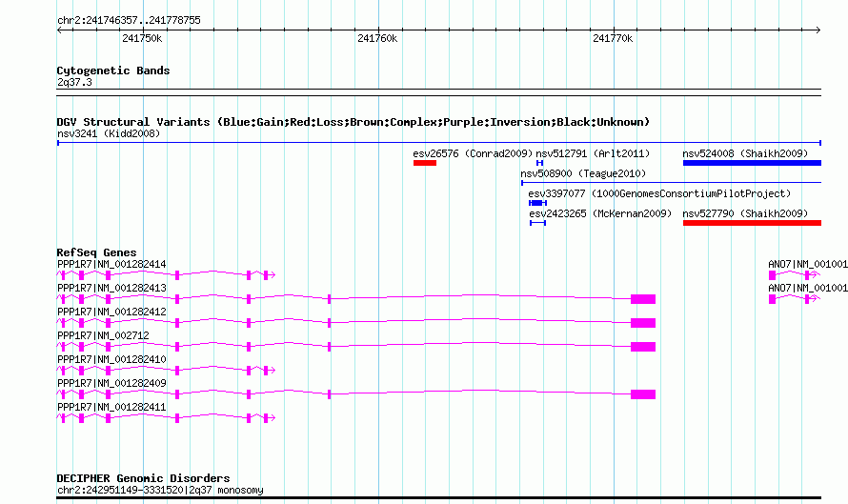
Task: Open the esv2423265 (McKernan2009) label
Action: [600, 213]
